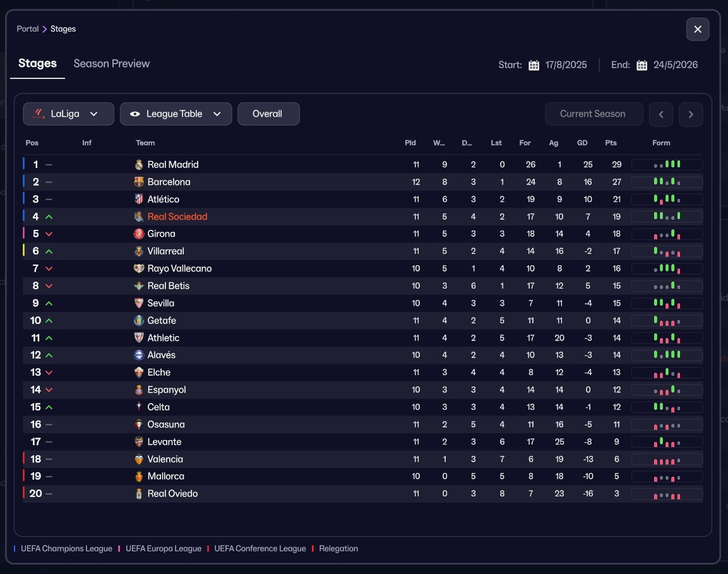The height and width of the screenshot is (574, 728).
Task: Go to previous season with left arrow
Action: (x=661, y=114)
